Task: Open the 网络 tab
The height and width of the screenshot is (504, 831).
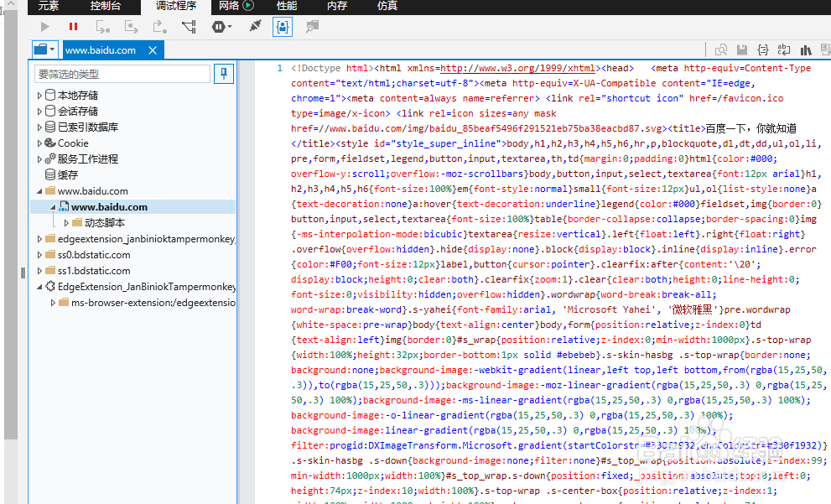Action: (228, 6)
